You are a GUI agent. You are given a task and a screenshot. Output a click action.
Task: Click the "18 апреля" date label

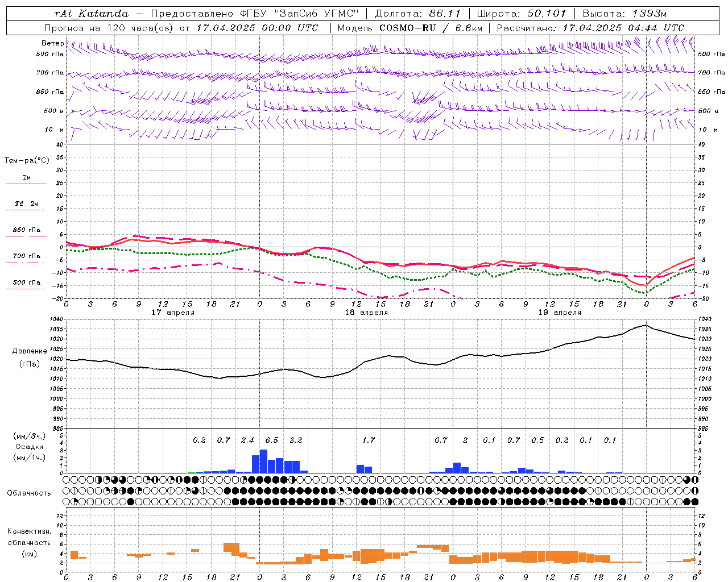pos(366,313)
